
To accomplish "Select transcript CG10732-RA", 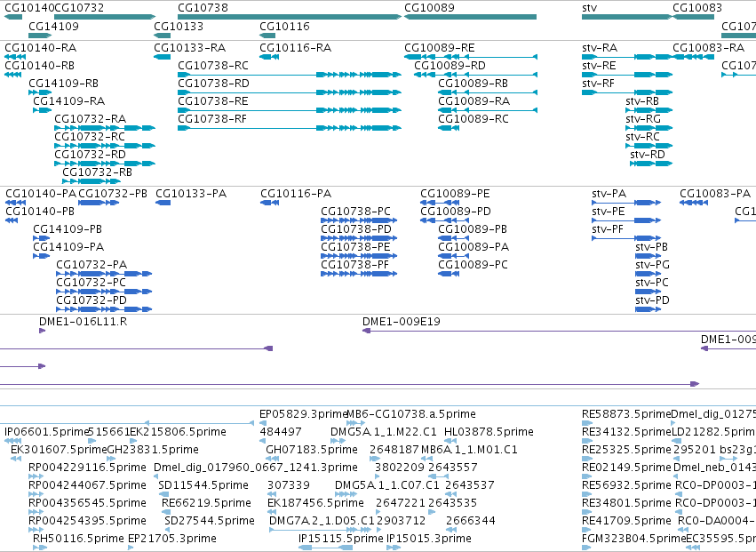I will coord(90,119).
